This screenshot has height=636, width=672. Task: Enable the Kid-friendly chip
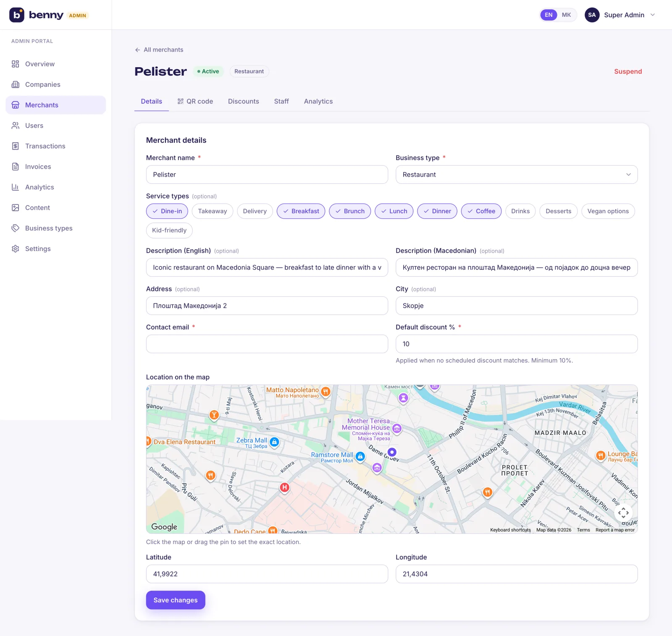[169, 230]
